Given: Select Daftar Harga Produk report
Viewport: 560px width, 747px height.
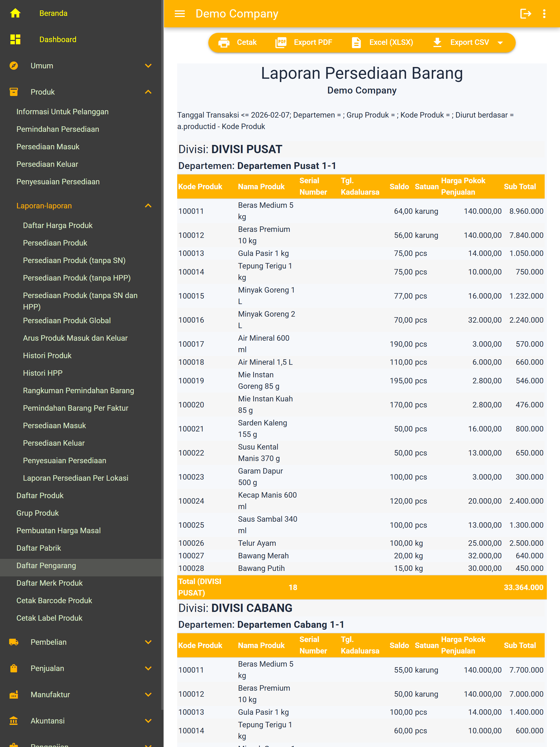Looking at the screenshot, I should [58, 226].
